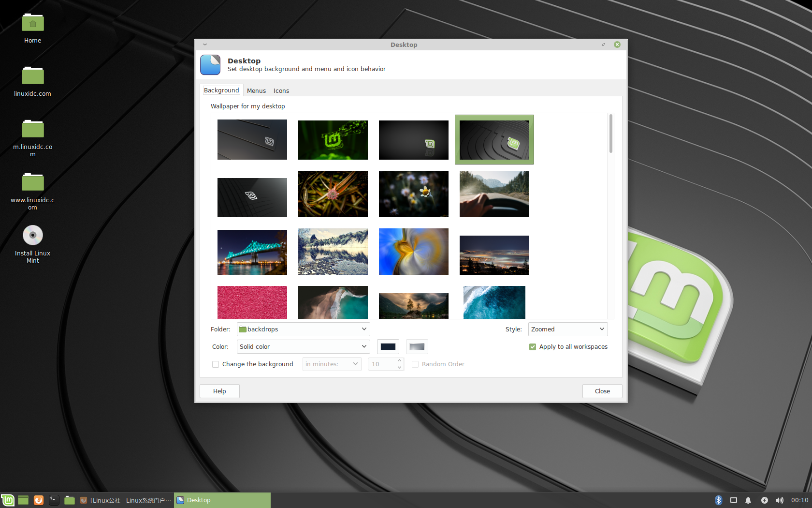Select the green glowing Mint logo wallpaper
Viewport: 812px width, 508px height.
[x=333, y=140]
